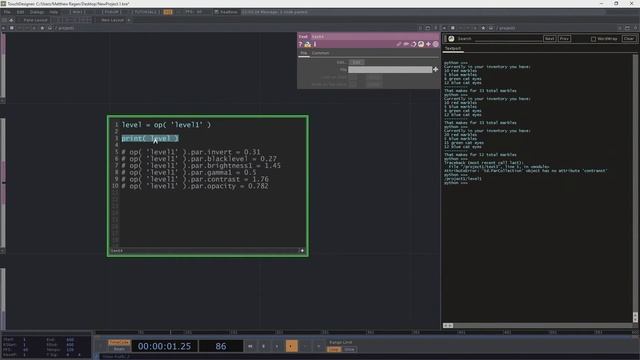Screen dimensions: 640x360
Task: Clear the Textport output
Action: 629,39
